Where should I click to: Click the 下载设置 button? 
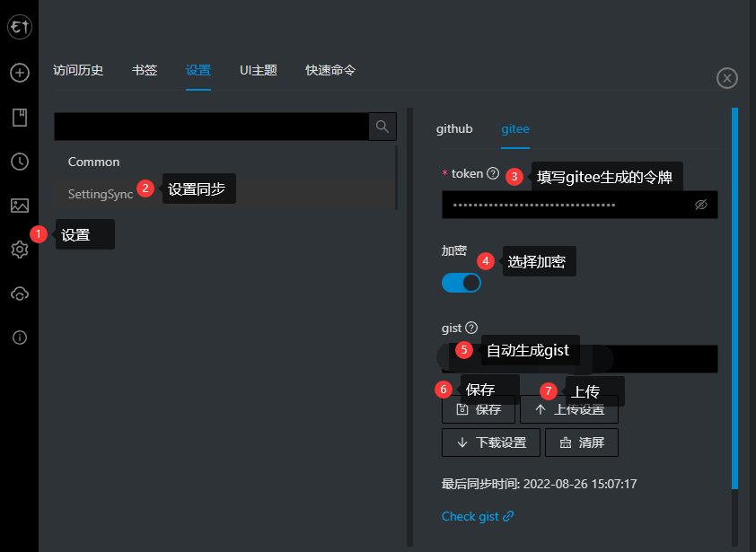point(491,442)
